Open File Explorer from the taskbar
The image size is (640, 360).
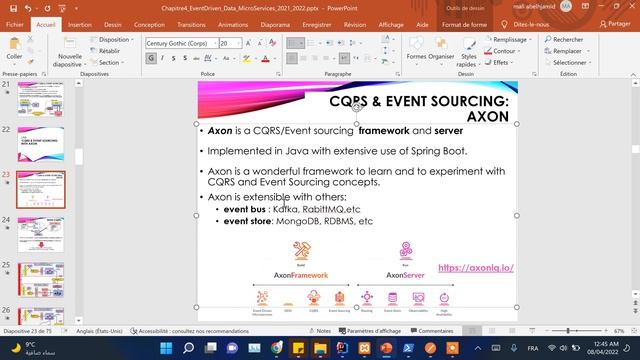click(x=320, y=348)
